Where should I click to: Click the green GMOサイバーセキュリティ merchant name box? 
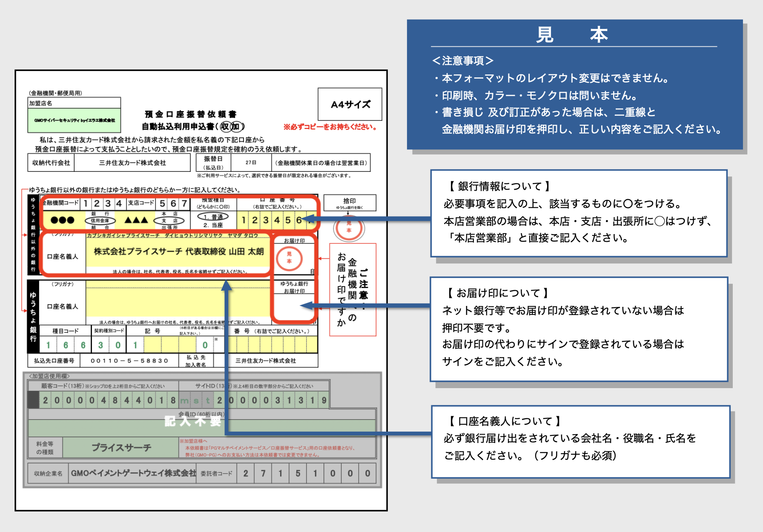pyautogui.click(x=75, y=120)
